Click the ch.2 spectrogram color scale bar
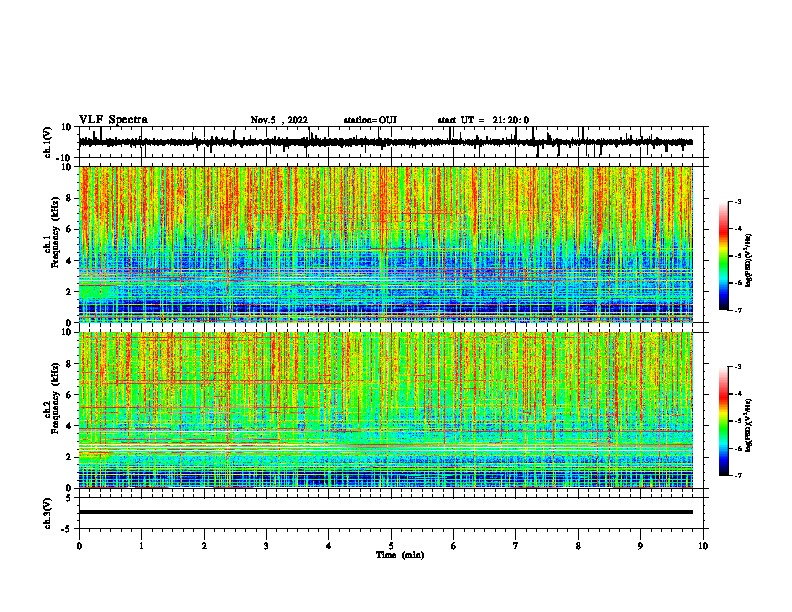792x612 pixels. click(x=724, y=421)
